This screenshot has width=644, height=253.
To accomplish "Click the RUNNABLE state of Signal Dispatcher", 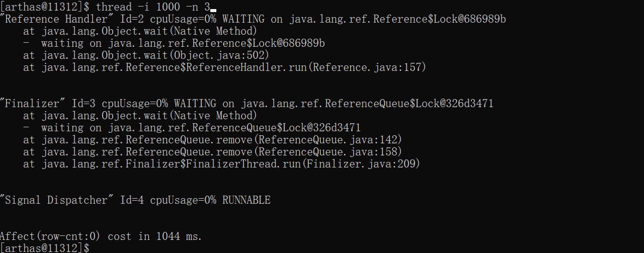I will coord(247,200).
